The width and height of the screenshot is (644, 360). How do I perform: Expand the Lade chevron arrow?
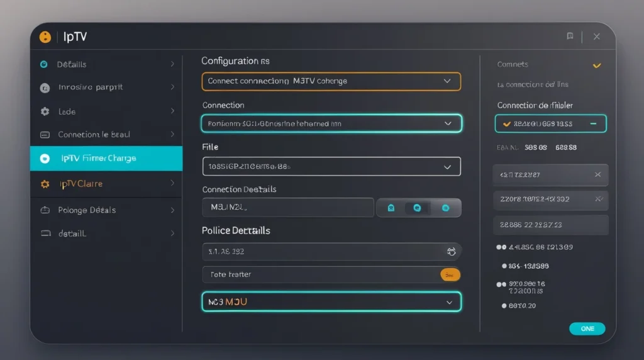tap(172, 111)
